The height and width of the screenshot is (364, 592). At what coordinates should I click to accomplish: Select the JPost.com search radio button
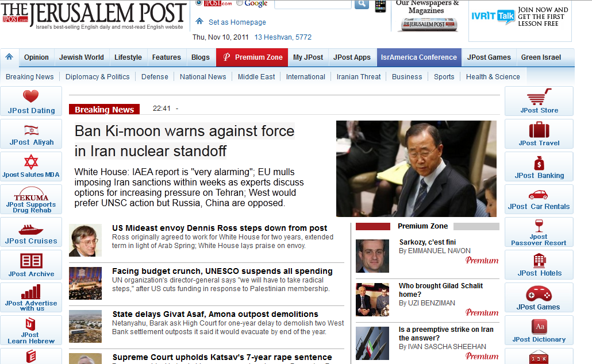coord(199,3)
